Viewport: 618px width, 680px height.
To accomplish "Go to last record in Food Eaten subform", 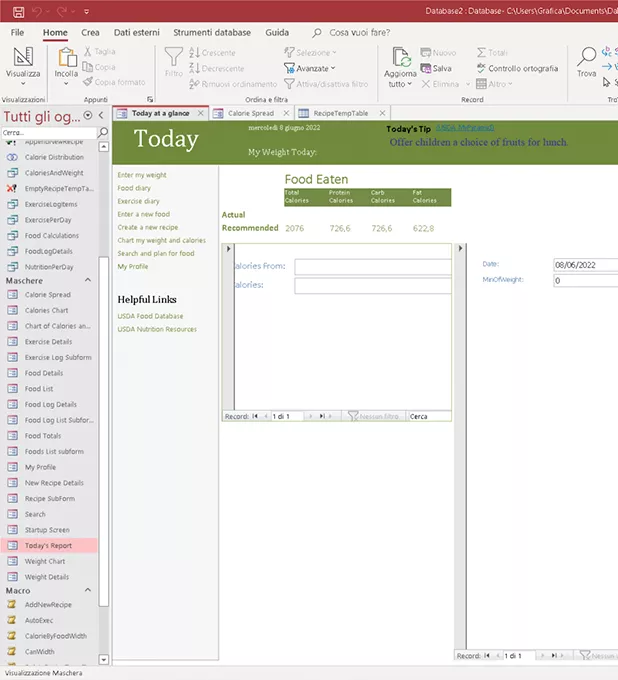I will 322,416.
